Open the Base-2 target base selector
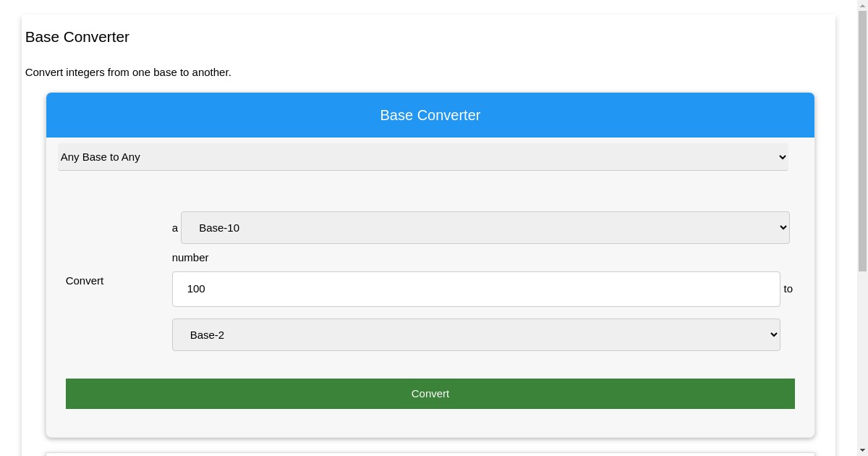Screen dimensions: 868x456 tap(476, 334)
